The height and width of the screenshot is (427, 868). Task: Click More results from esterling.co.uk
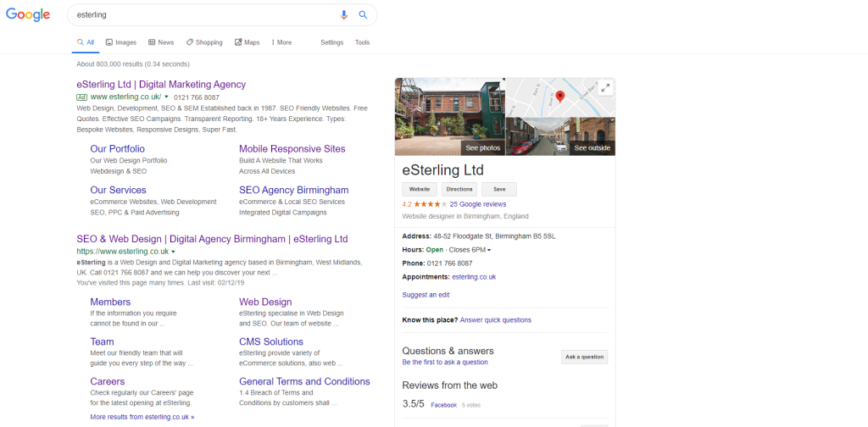point(142,417)
